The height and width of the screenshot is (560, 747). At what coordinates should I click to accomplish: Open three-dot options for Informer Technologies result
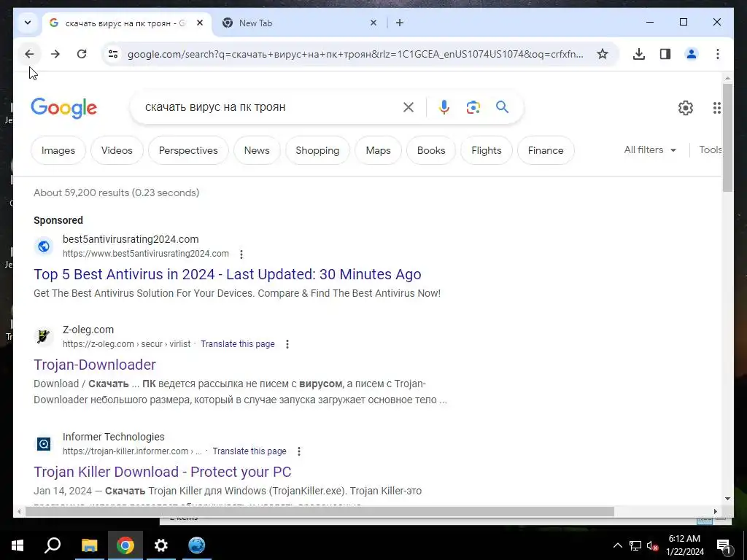298,451
